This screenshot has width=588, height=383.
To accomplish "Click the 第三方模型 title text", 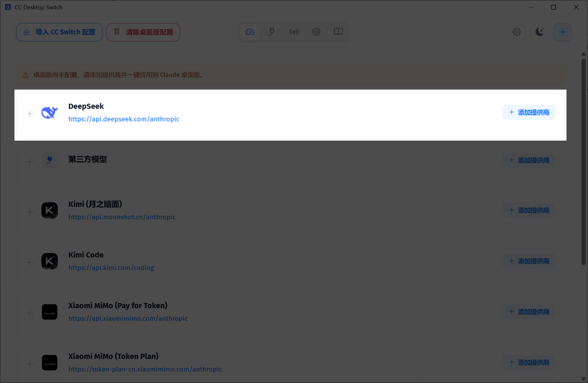I will (x=87, y=159).
